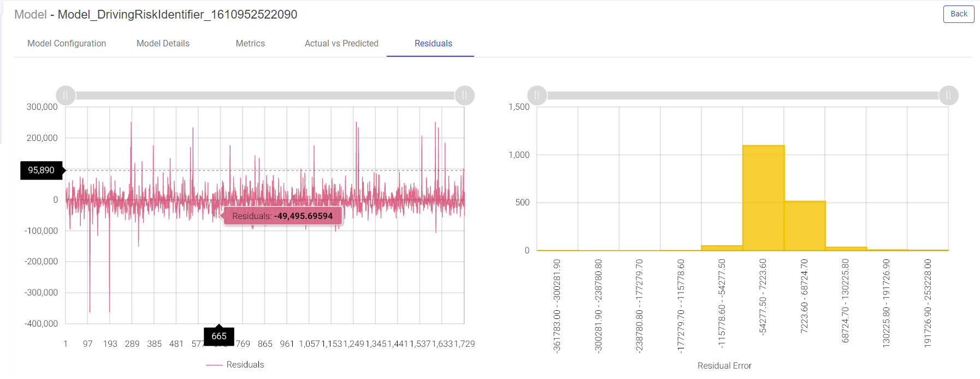This screenshot has width=980, height=379.
Task: Select the Residuals tab
Action: click(x=433, y=44)
